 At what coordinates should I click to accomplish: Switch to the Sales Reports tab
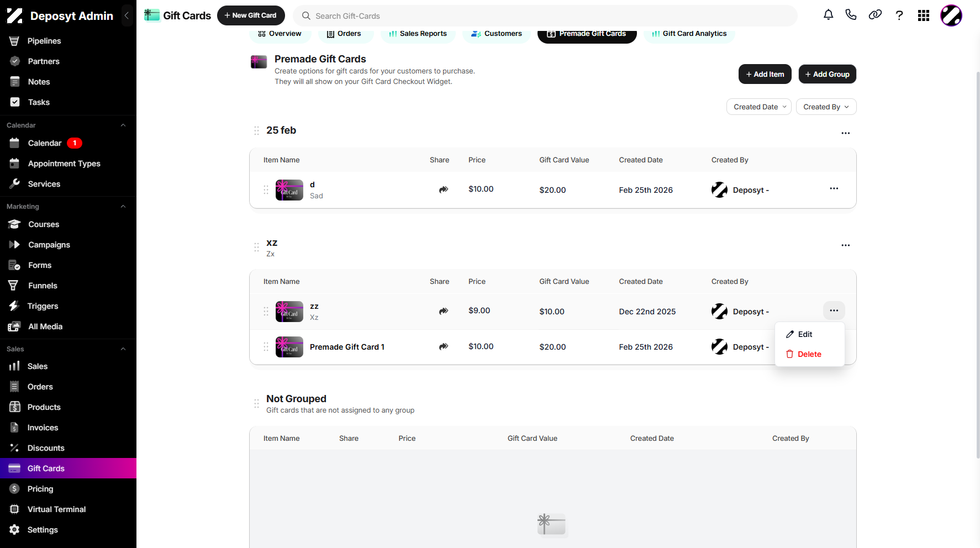coord(418,34)
